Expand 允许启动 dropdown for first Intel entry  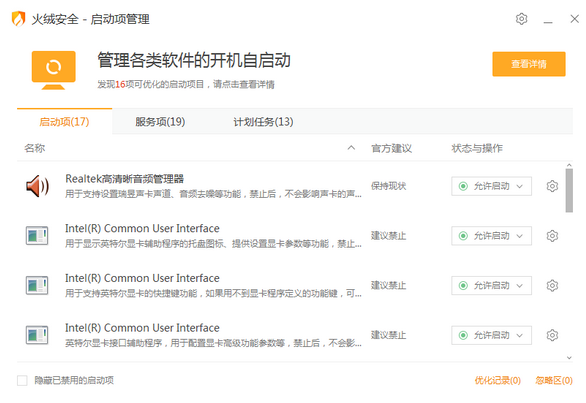click(491, 236)
